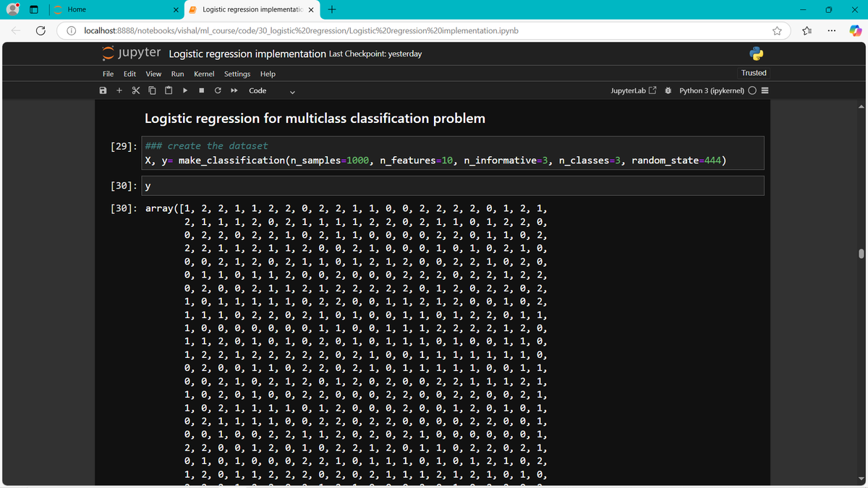Insert a new cell below using the plus icon
Image resolution: width=868 pixels, height=488 pixels.
(119, 90)
